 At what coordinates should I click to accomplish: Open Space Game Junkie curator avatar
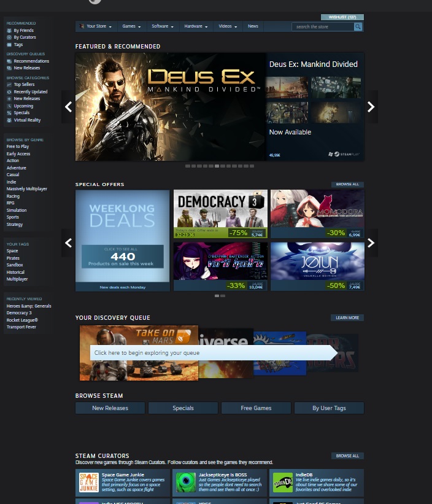click(x=88, y=483)
